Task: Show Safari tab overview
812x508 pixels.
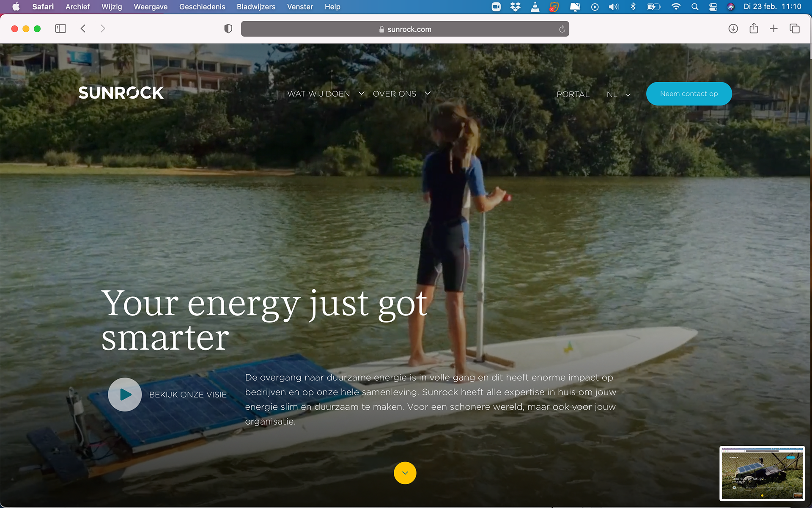Action: (x=794, y=29)
